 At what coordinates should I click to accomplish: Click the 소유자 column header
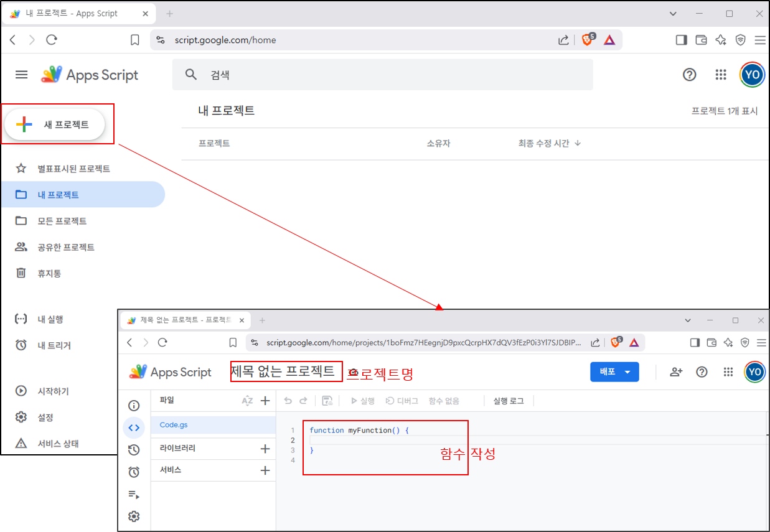tap(438, 143)
